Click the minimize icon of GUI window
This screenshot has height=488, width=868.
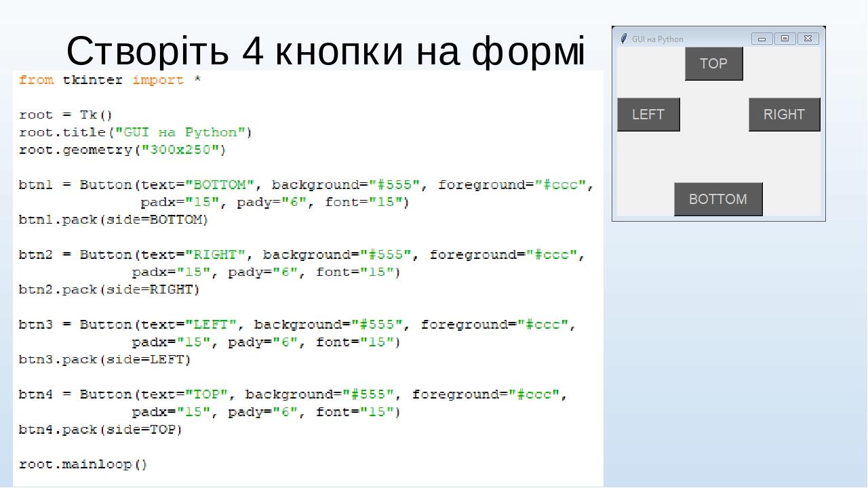tap(762, 39)
